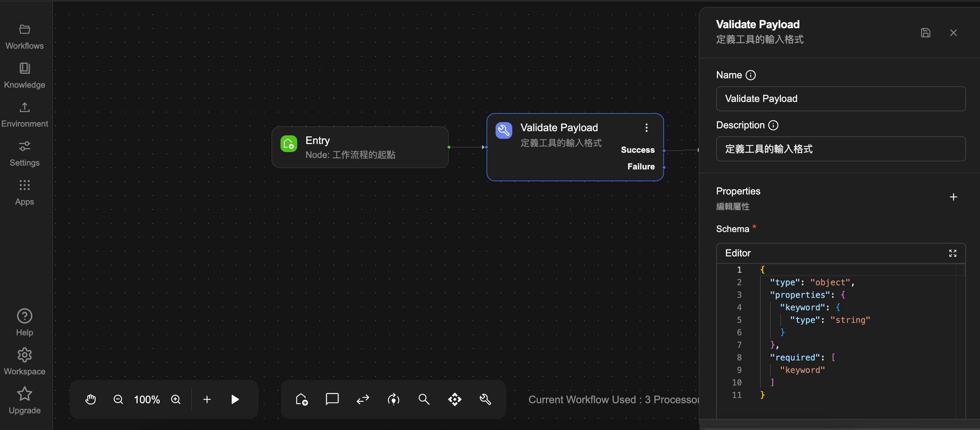The image size is (980, 430).
Task: Click the Name input field
Action: (x=840, y=99)
